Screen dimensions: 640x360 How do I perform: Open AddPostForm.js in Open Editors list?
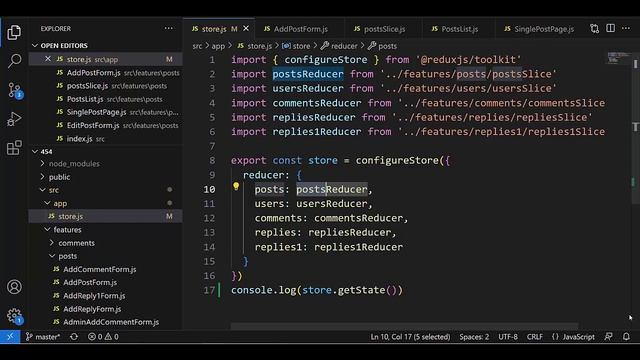pos(105,73)
